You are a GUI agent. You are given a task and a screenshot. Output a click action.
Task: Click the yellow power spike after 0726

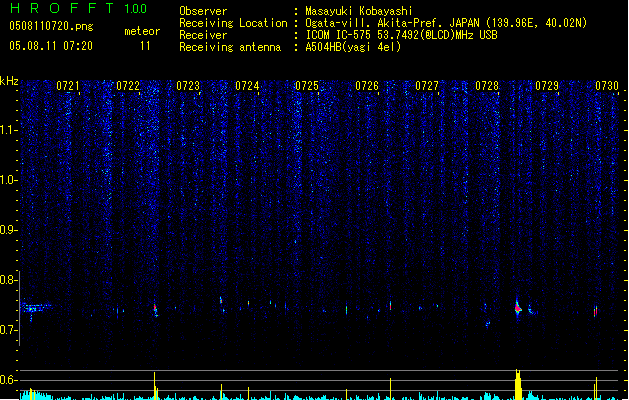390,388
